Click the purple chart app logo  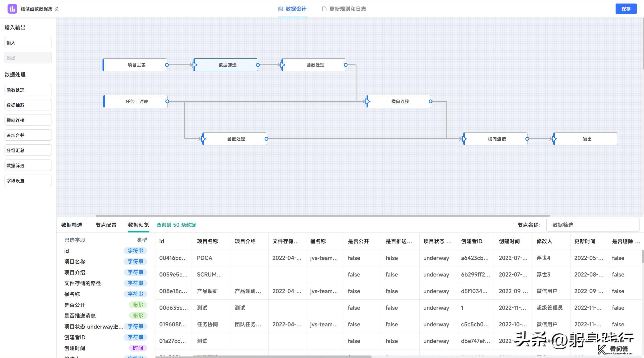point(12,9)
